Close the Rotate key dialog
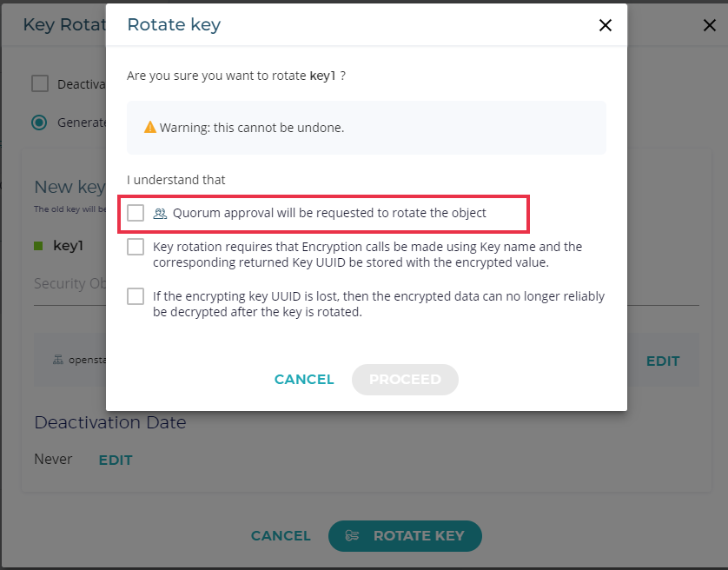This screenshot has height=570, width=728. click(x=606, y=25)
